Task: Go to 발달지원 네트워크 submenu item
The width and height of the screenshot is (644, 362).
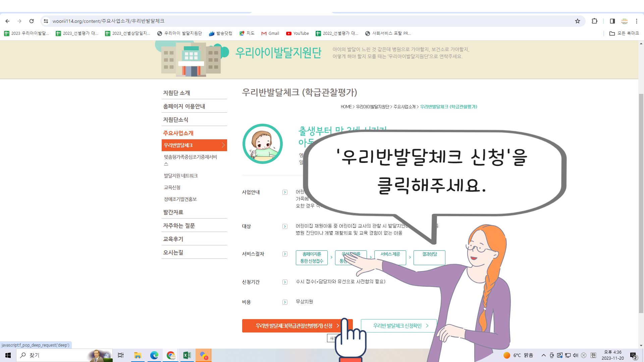Action: tap(180, 176)
